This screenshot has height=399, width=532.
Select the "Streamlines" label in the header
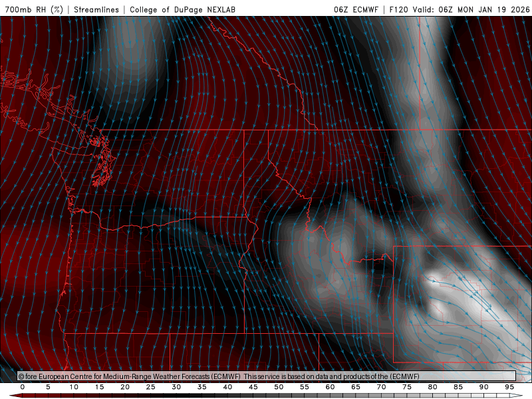(96, 9)
